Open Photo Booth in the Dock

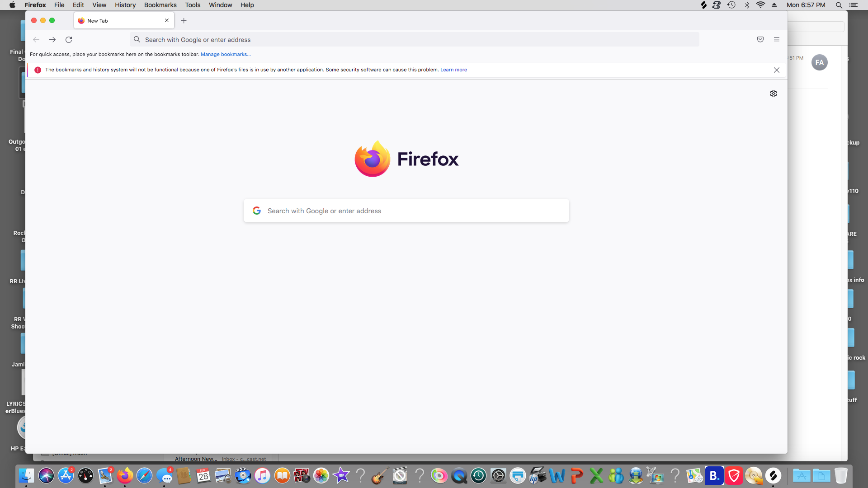pos(302,475)
